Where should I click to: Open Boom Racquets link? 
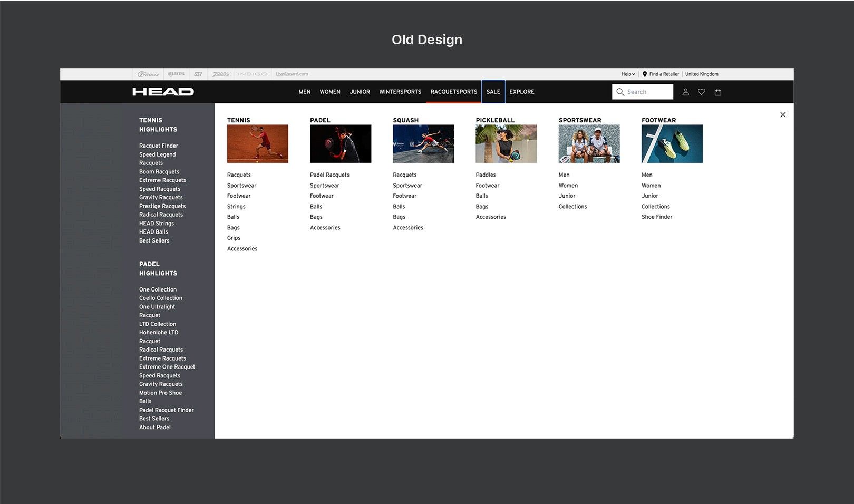tap(159, 172)
